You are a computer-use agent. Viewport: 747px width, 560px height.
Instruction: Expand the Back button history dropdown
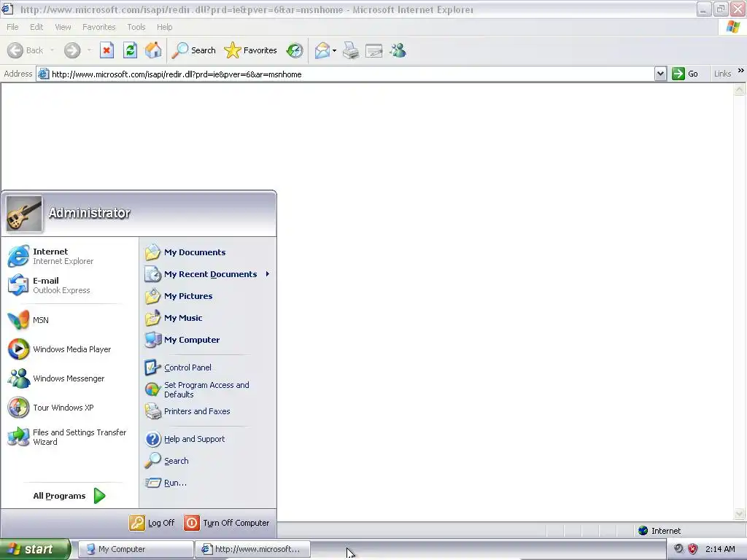pos(52,50)
